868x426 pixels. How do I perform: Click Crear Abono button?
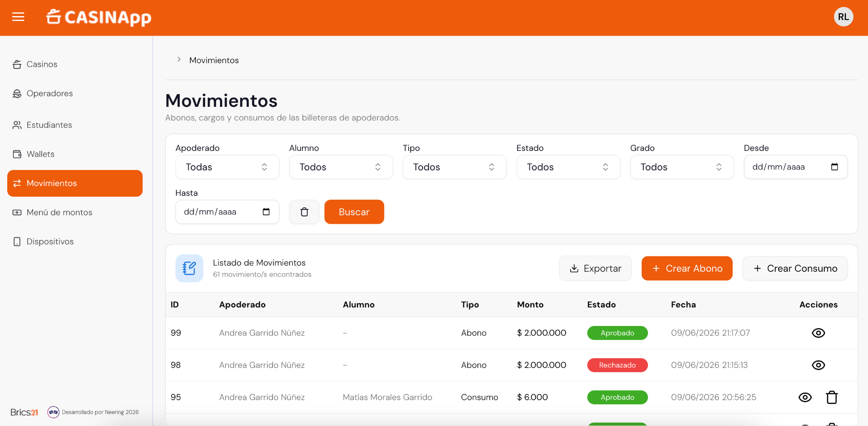pyautogui.click(x=687, y=268)
